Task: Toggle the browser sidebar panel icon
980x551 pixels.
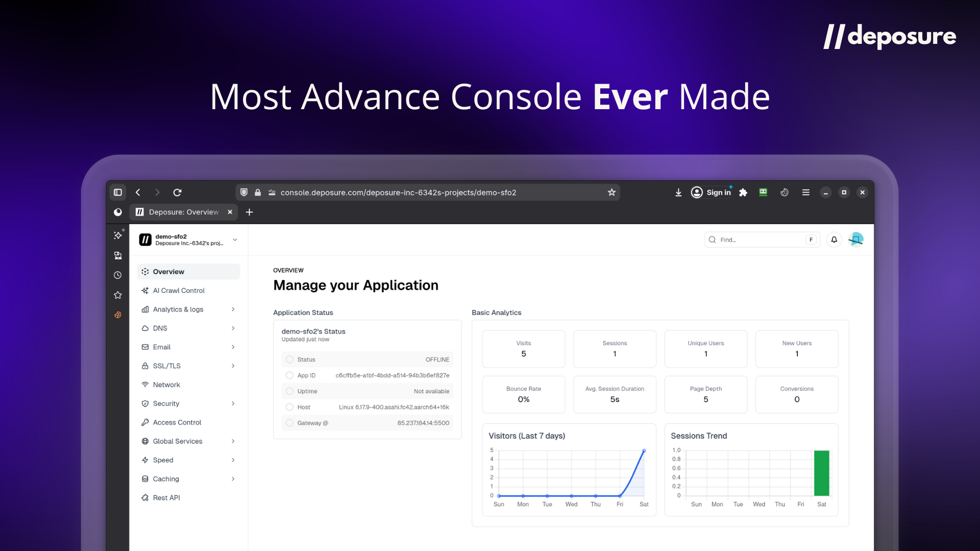Action: pyautogui.click(x=118, y=192)
